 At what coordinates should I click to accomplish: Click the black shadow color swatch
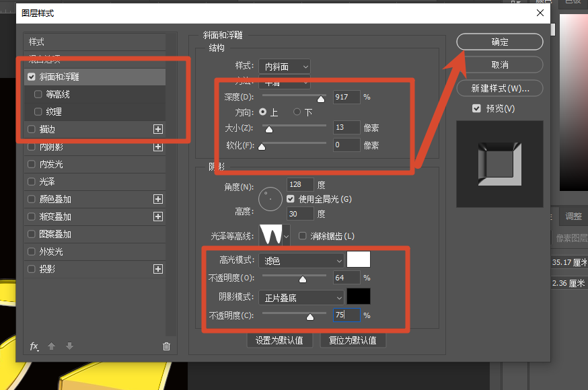point(359,297)
